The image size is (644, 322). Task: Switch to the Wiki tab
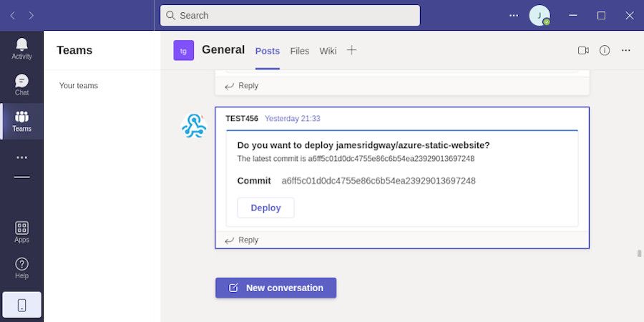[x=328, y=51]
